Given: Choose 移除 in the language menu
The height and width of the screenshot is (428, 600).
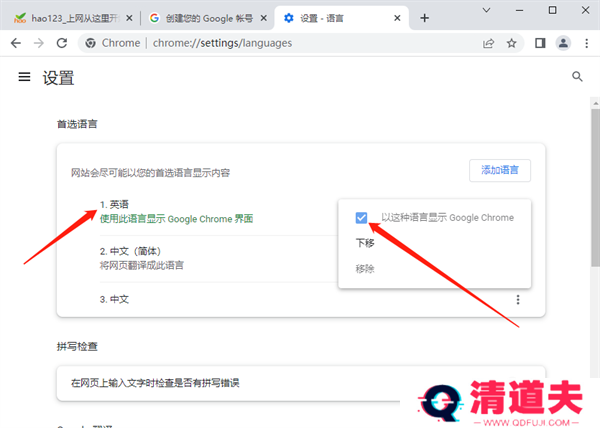Looking at the screenshot, I should pyautogui.click(x=365, y=269).
